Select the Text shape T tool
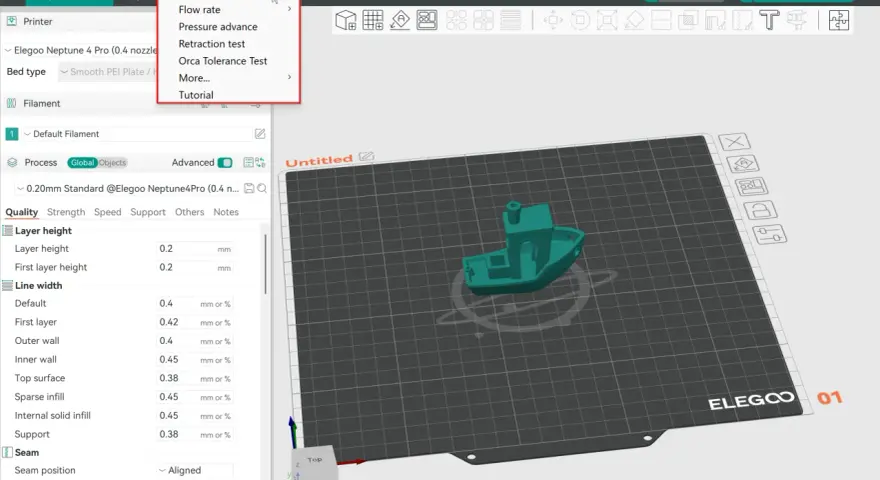 point(769,21)
